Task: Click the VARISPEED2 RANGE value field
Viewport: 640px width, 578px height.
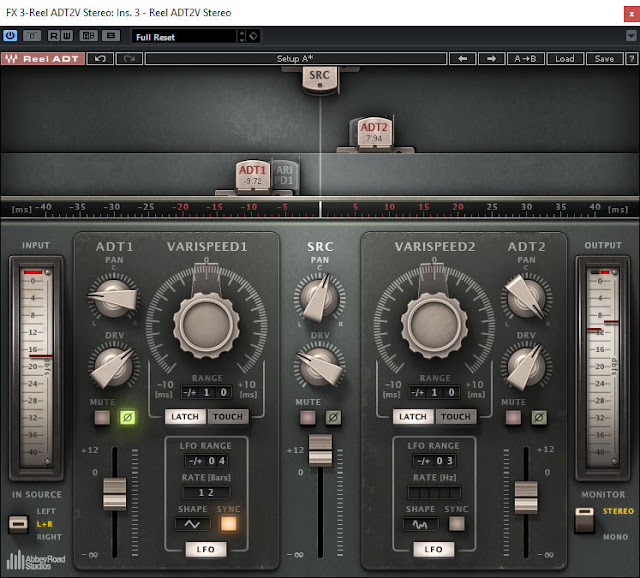Action: [x=434, y=392]
